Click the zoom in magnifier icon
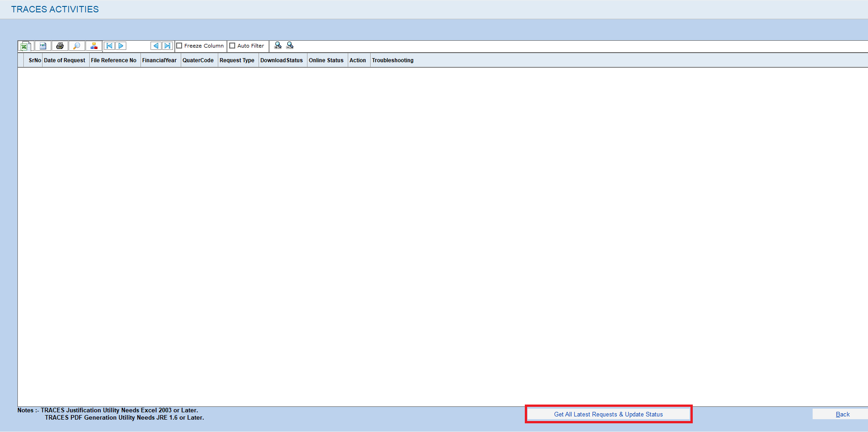The height and width of the screenshot is (432, 868). coord(278,45)
